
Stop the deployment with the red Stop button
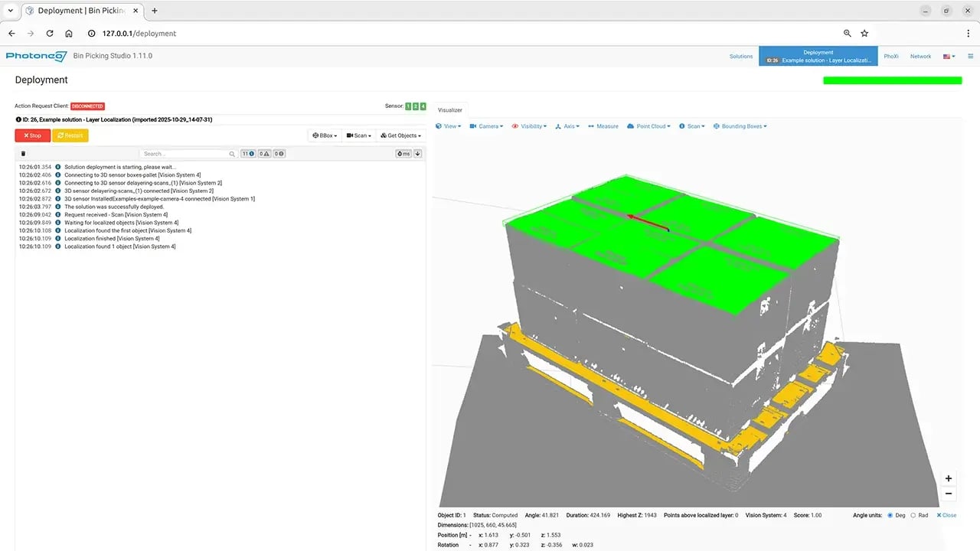point(32,135)
